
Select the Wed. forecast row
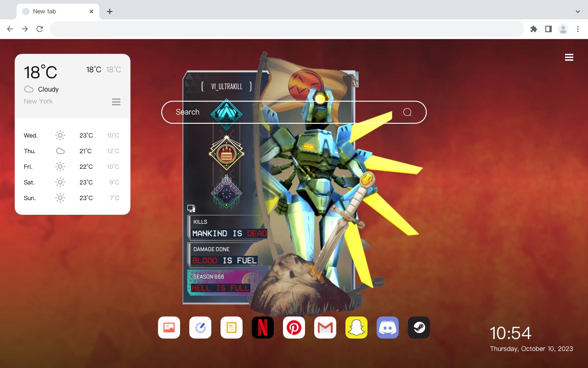pos(73,135)
